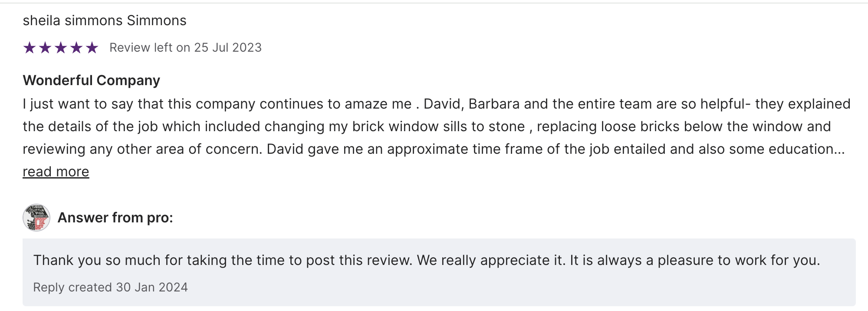The image size is (868, 311).
Task: Click 'It is always a pleasure' sentence
Action: pos(694,260)
